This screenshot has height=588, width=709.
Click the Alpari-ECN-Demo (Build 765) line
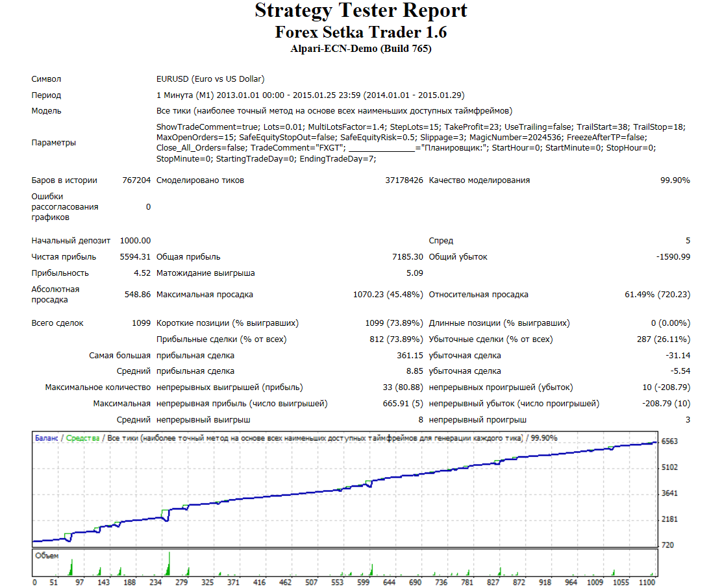361,49
